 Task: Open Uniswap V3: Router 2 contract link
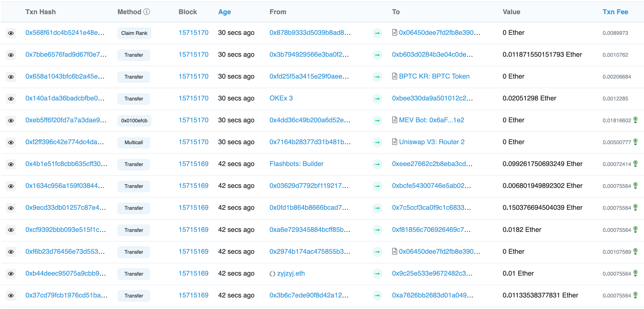click(x=431, y=142)
